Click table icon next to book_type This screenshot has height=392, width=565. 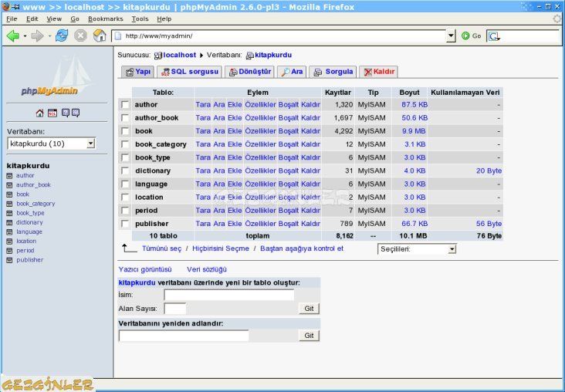[x=10, y=213]
